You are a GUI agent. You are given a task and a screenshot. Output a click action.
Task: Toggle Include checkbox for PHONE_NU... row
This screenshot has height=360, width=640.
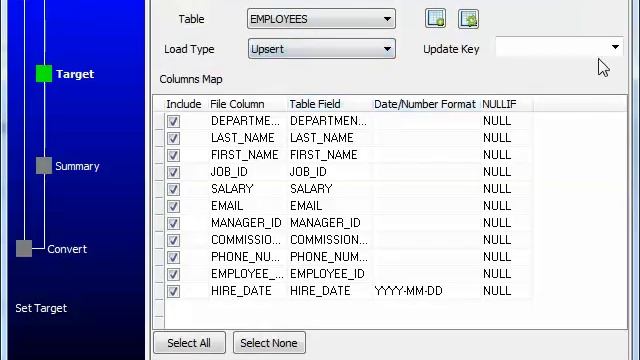point(173,257)
